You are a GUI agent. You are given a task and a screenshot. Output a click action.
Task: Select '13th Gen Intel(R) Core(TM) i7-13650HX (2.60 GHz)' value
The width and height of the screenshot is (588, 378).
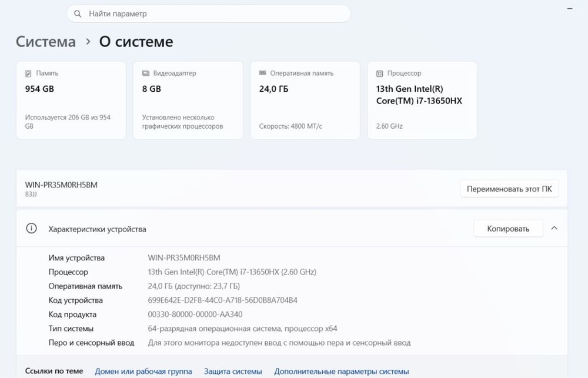point(232,272)
